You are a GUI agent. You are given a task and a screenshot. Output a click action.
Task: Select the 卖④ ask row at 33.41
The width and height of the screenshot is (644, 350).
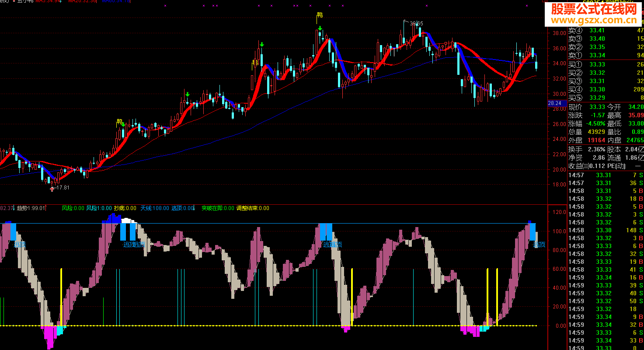[x=606, y=30]
